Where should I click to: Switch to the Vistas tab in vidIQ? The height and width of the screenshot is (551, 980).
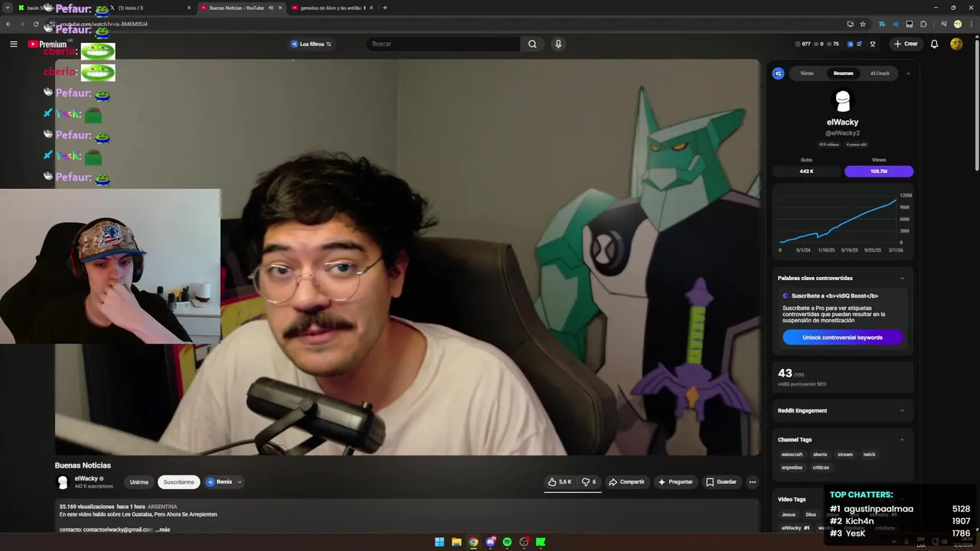pos(807,73)
